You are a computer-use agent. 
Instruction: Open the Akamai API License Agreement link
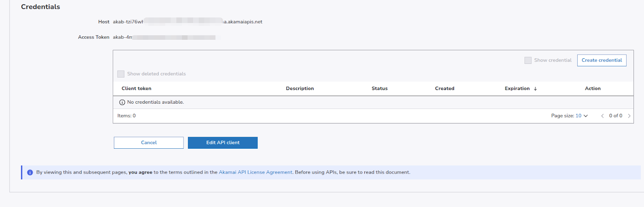click(x=255, y=172)
